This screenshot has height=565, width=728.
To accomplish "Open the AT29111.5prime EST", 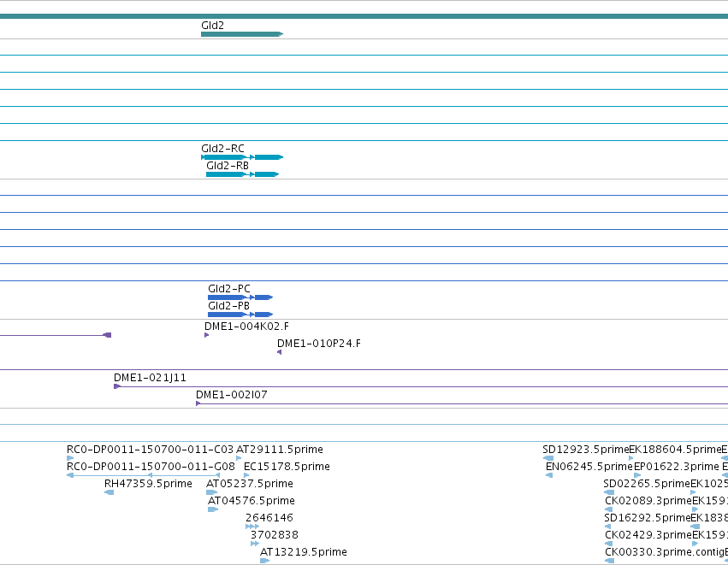I will pos(239,458).
